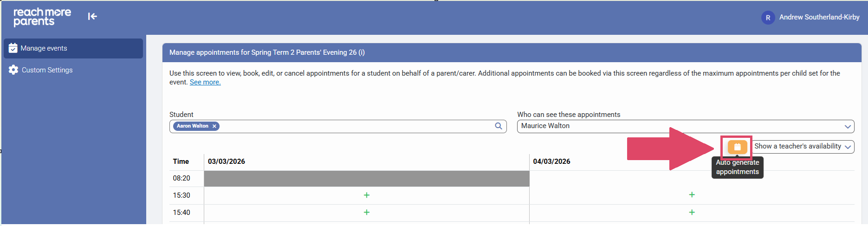This screenshot has width=868, height=226.
Task: Follow the See more link
Action: coord(205,82)
